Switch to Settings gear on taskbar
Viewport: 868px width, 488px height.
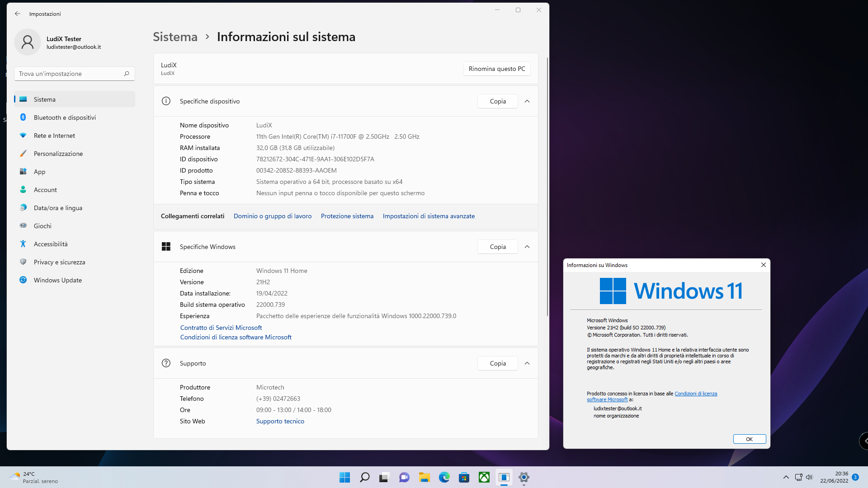coord(524,477)
